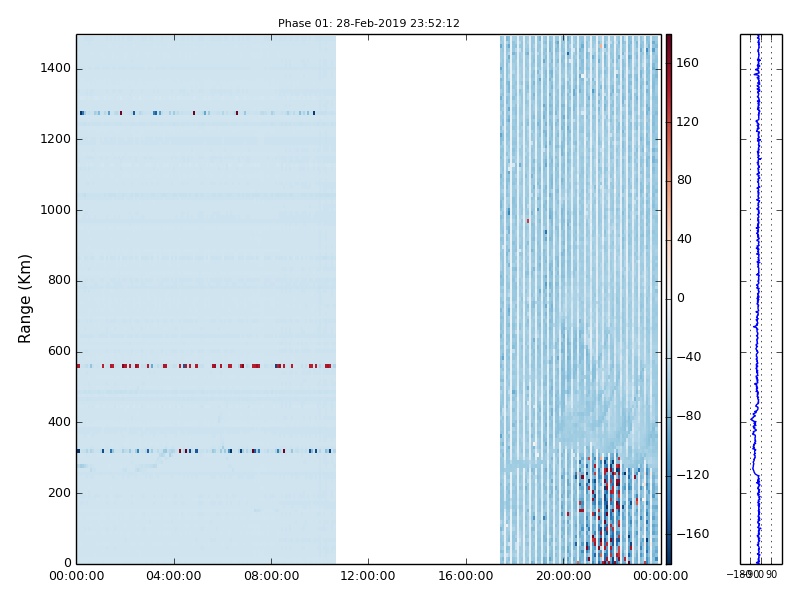800x600 pixels.
Task: Click the colorbar 40 tick label
Action: [x=684, y=239]
